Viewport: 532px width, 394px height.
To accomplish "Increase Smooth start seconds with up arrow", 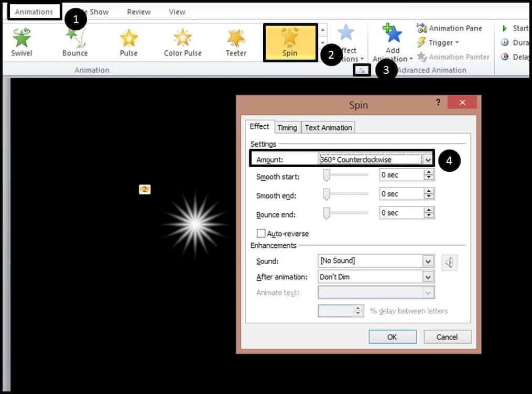I will [x=429, y=172].
